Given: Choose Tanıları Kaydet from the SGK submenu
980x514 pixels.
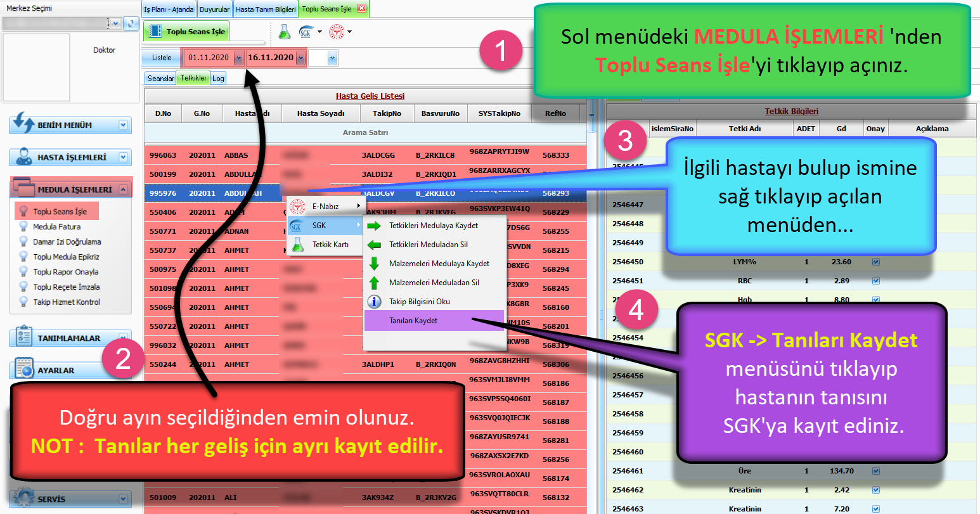Looking at the screenshot, I should (x=434, y=321).
